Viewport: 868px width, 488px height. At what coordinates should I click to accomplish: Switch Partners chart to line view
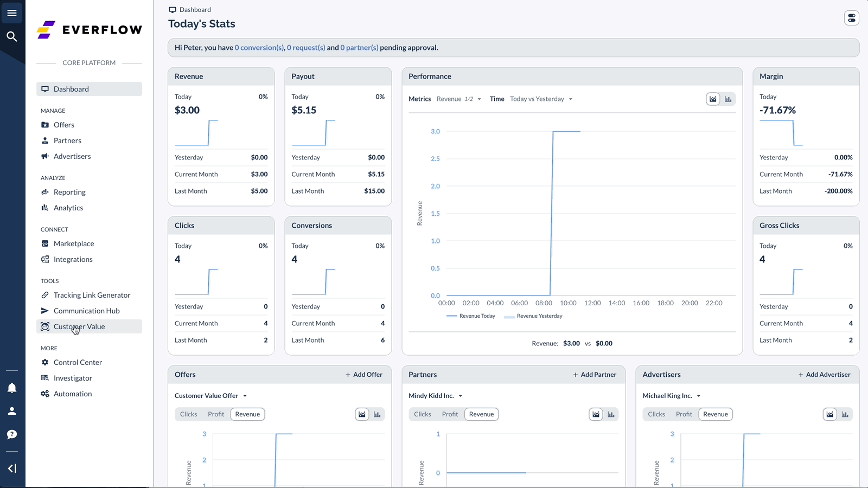tap(596, 414)
